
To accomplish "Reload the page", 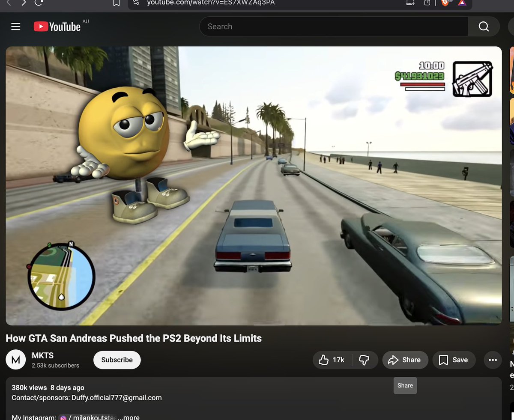I will 39,3.
